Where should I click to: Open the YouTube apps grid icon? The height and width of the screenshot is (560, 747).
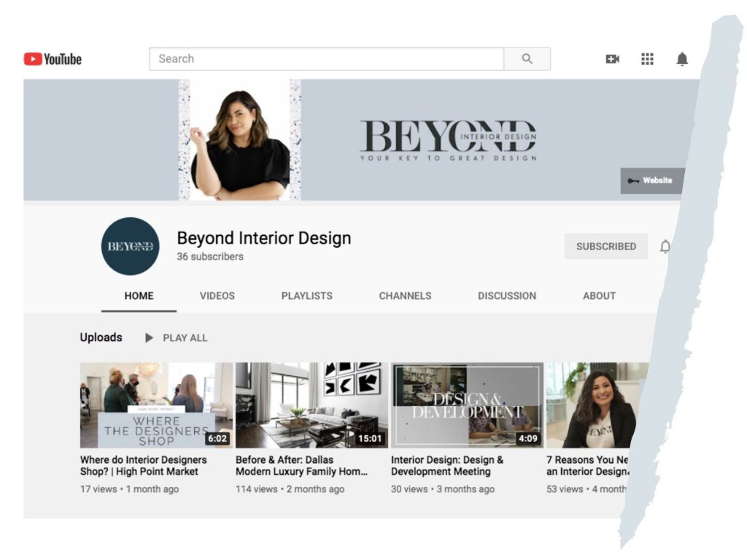[x=647, y=59]
